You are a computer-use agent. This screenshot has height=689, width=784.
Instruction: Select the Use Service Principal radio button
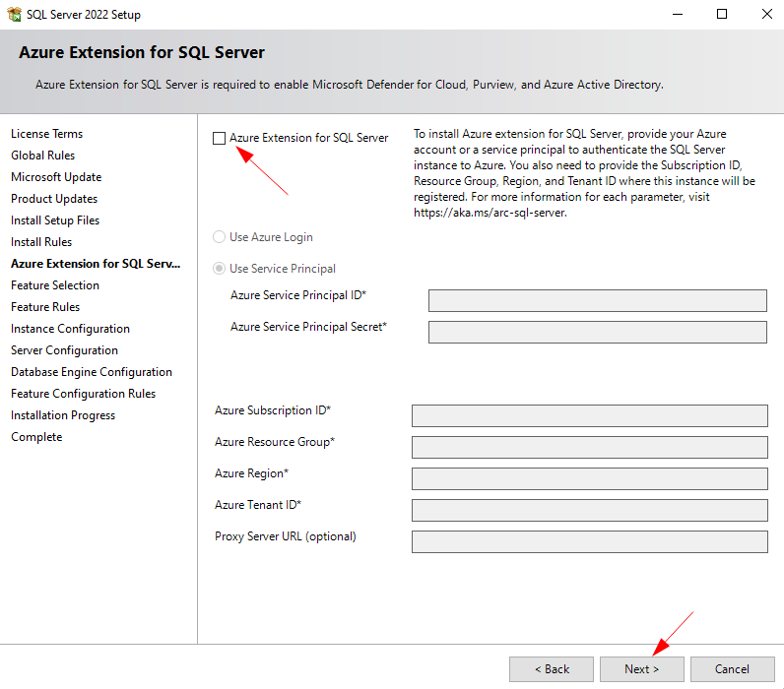[x=219, y=269]
